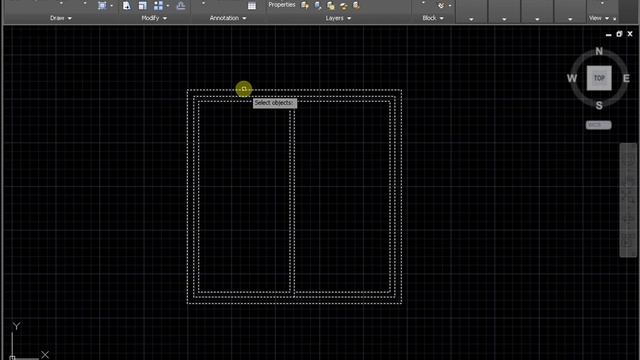This screenshot has height=360, width=640.
Task: Expand the View panel
Action: click(599, 18)
